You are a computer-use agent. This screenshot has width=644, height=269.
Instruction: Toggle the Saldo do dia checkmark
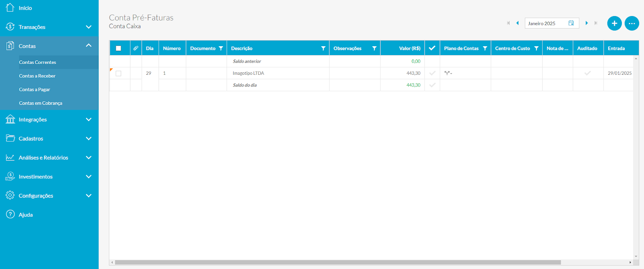click(x=432, y=85)
